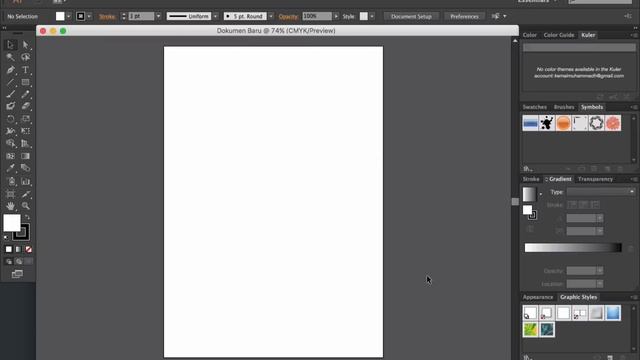Image resolution: width=640 pixels, height=360 pixels.
Task: Expand the Opacity slider arrow in control bar
Action: point(336,16)
